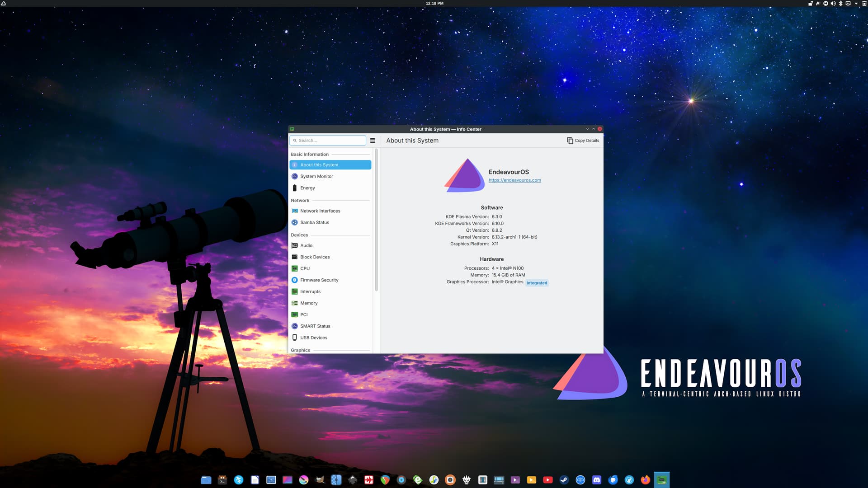Click the CPU chip icon

click(x=295, y=268)
